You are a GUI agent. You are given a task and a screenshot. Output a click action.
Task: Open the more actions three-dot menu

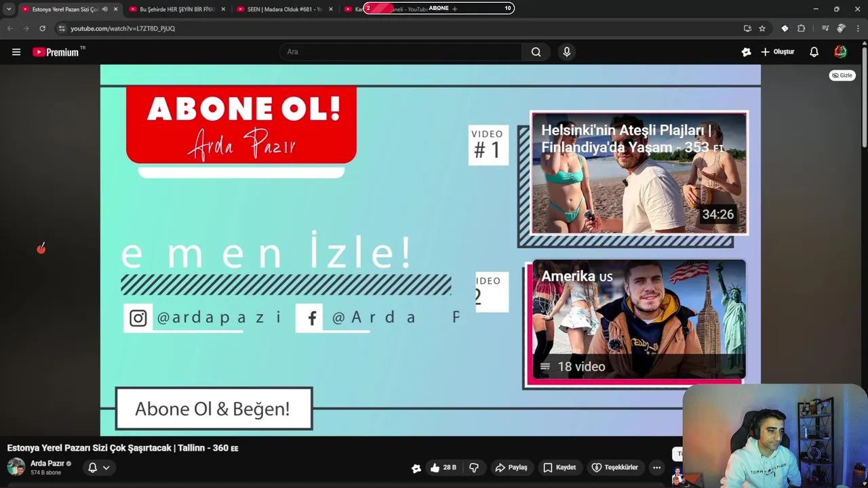click(656, 468)
